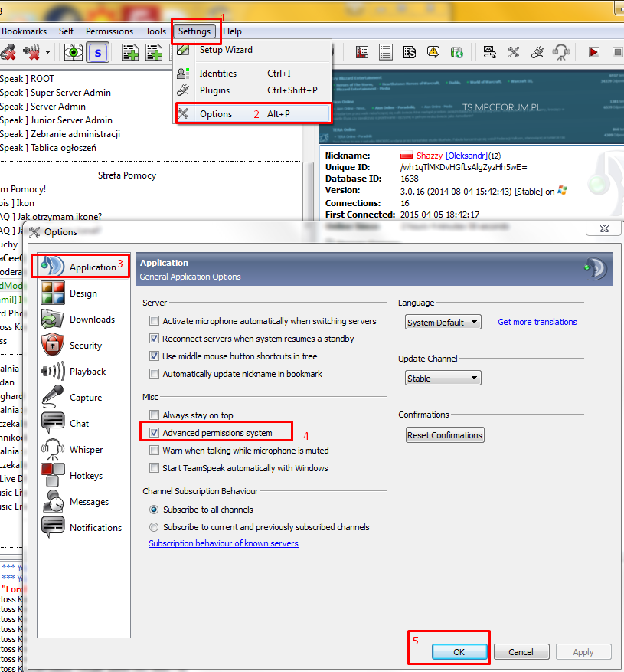The image size is (624, 672).
Task: Uncheck Use middle mouse button shortcuts
Action: coord(154,356)
